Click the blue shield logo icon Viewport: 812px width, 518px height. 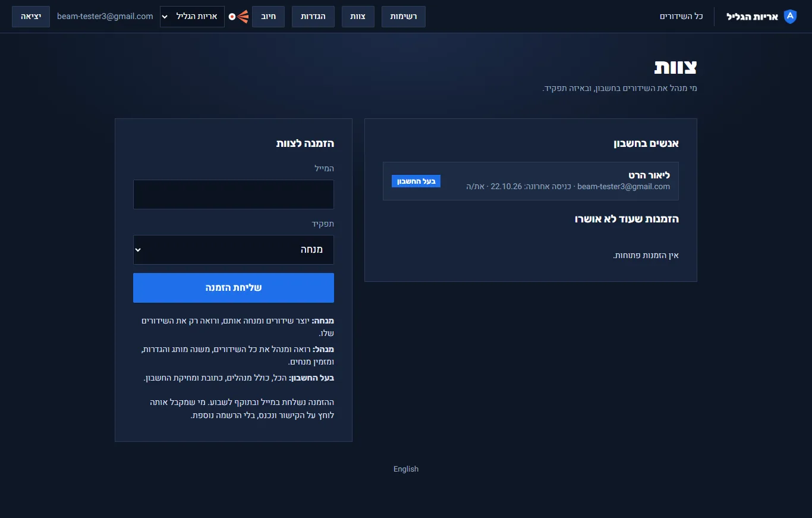[790, 17]
